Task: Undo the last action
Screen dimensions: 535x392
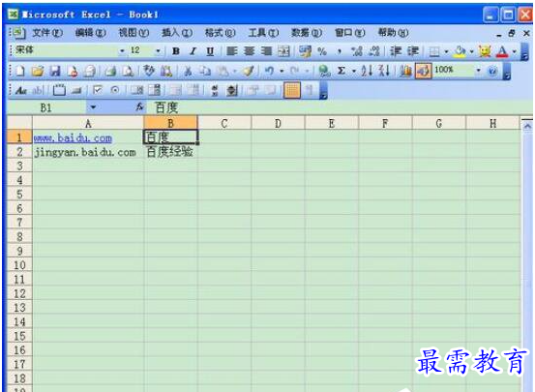Action: pyautogui.click(x=270, y=71)
